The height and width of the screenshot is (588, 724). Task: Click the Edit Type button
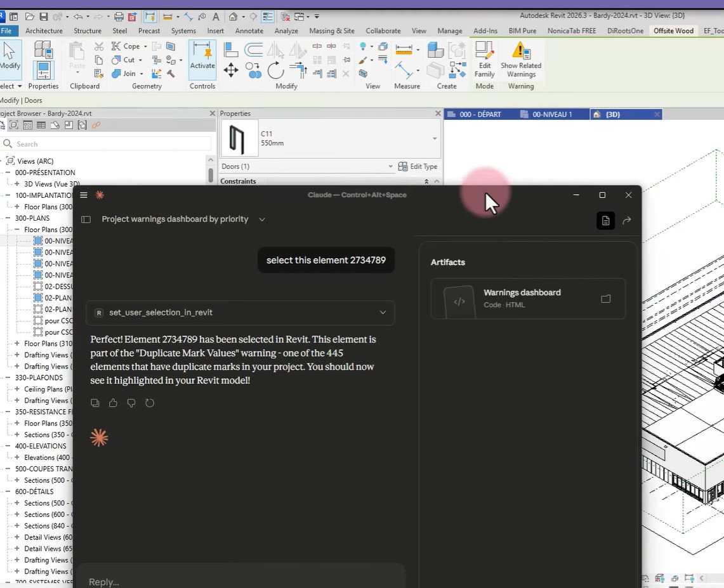(x=418, y=167)
